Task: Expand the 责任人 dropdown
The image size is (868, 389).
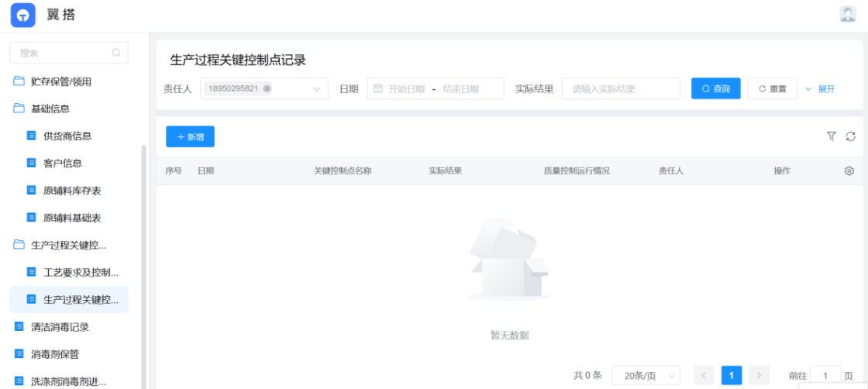Action: tap(316, 89)
